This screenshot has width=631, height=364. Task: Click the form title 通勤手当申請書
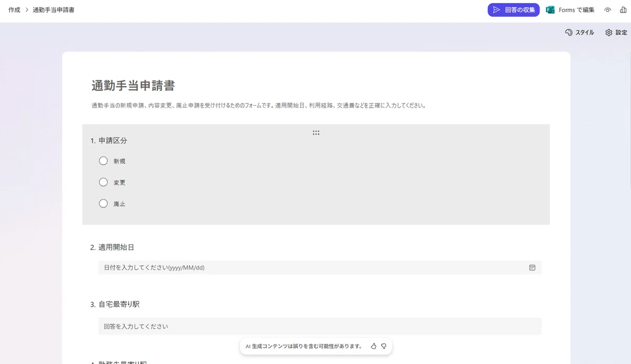(x=133, y=86)
